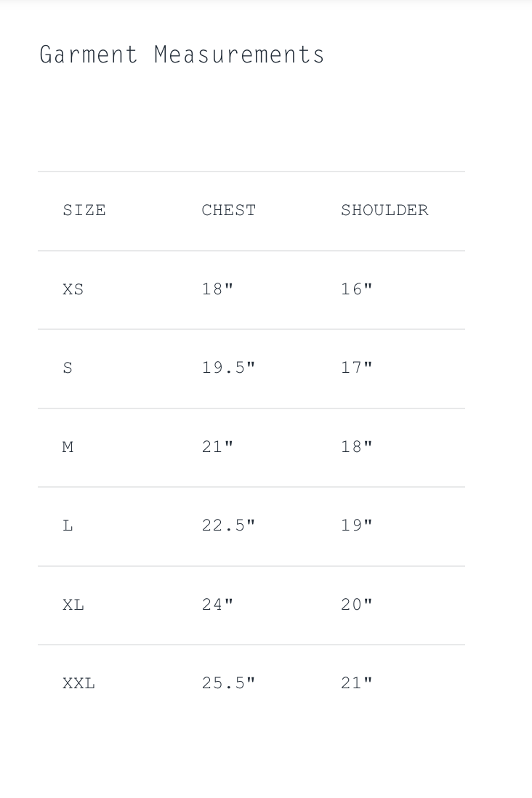Click the 19" shoulder measurement
The height and width of the screenshot is (798, 532).
[x=356, y=525]
